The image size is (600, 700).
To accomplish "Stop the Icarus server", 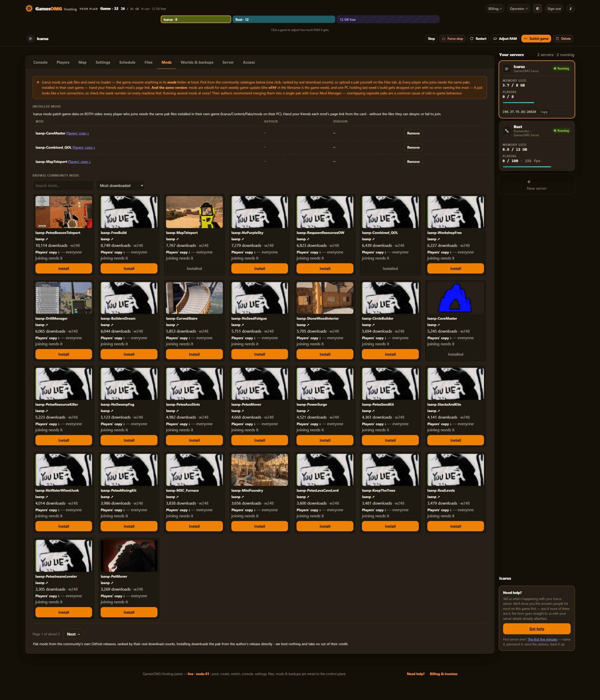I will [431, 38].
